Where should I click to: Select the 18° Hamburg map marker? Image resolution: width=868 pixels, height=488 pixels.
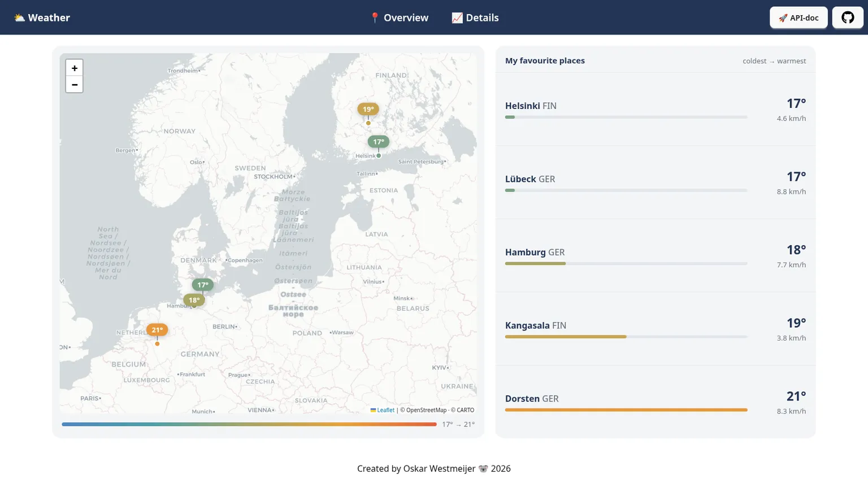coord(194,300)
